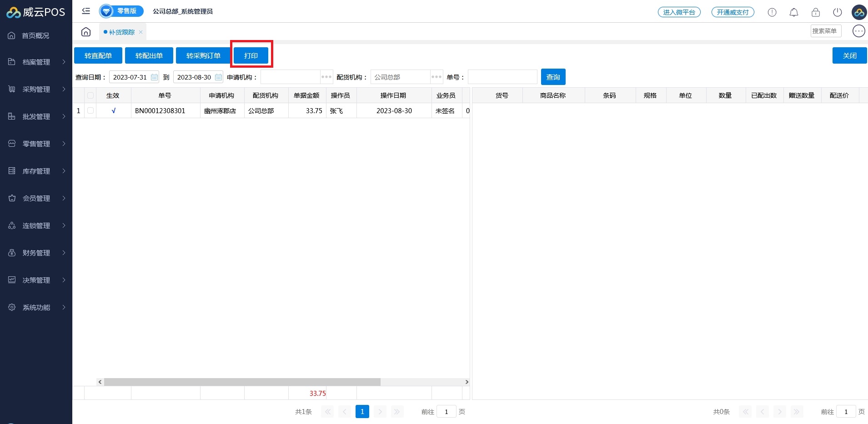Open start date calendar picker icon
The width and height of the screenshot is (868, 424).
point(155,77)
